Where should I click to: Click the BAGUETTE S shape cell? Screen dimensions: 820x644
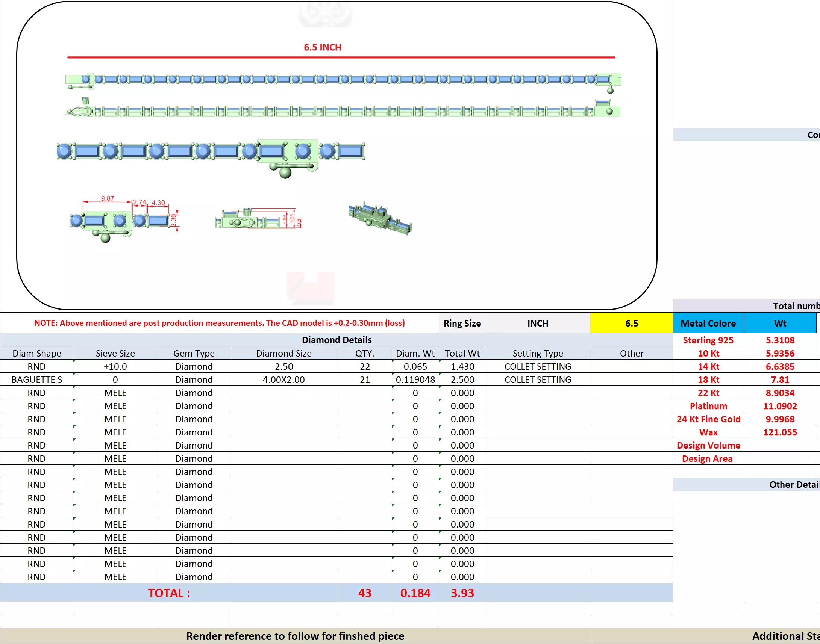coord(36,380)
